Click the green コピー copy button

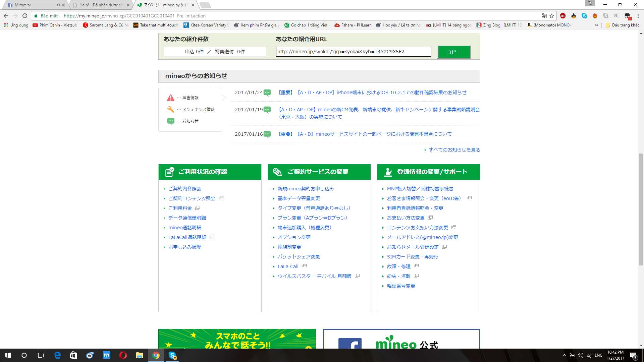tap(454, 52)
